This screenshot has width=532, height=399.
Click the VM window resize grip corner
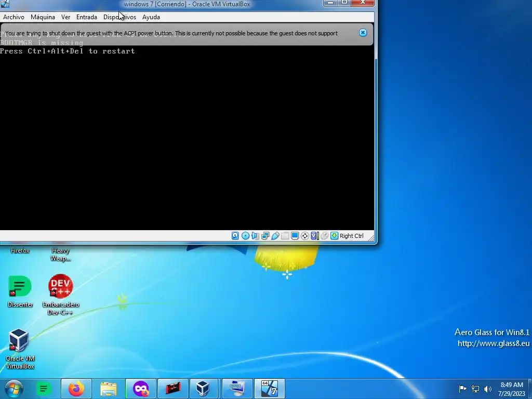pos(371,238)
